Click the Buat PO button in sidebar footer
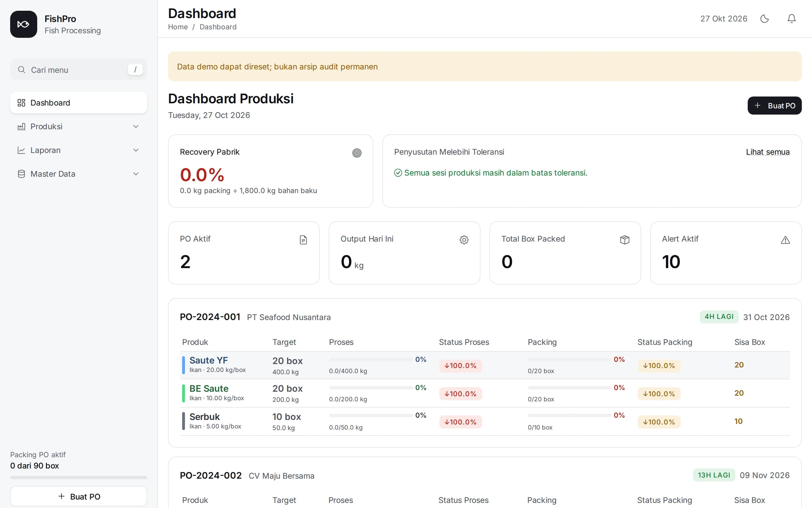This screenshot has width=812, height=508. pos(78,496)
